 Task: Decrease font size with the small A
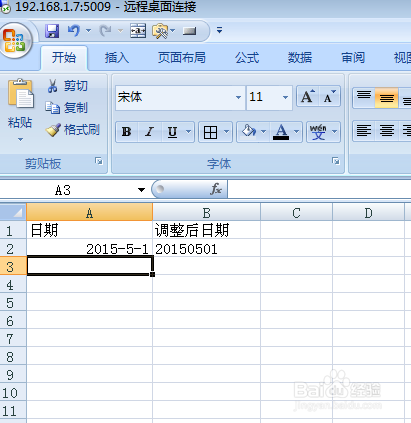coord(330,97)
